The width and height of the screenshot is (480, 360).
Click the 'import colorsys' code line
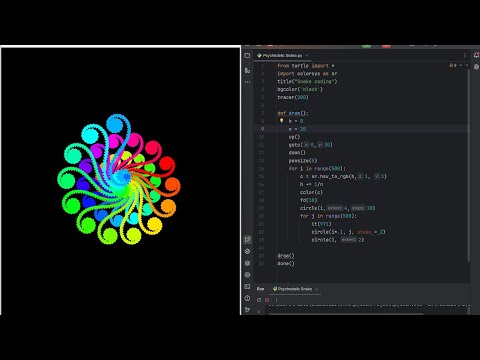coord(307,74)
